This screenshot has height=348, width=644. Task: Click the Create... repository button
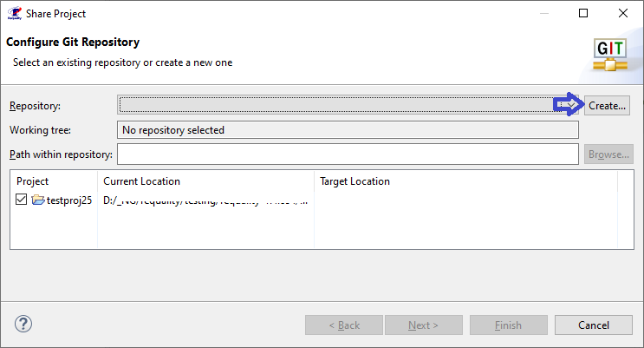click(x=607, y=106)
